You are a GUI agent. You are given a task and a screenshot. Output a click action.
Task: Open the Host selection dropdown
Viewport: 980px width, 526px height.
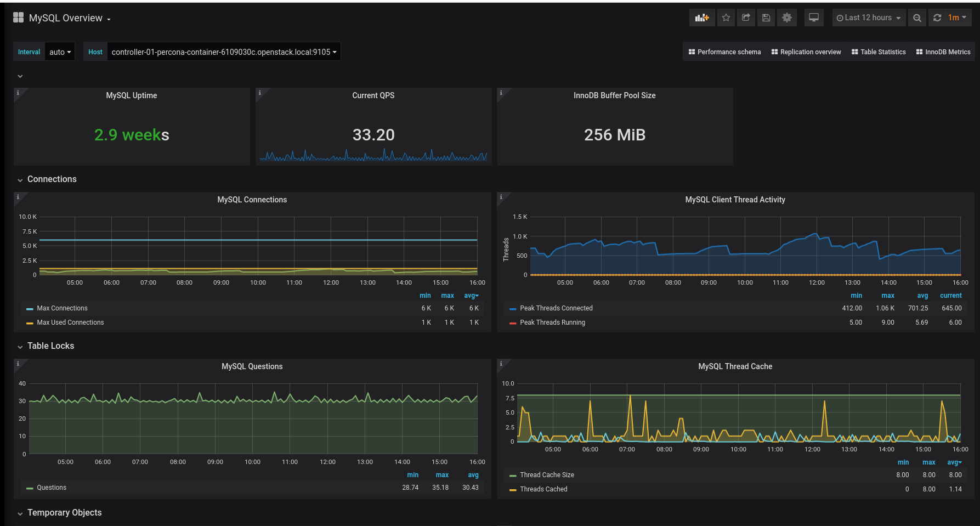click(x=224, y=52)
